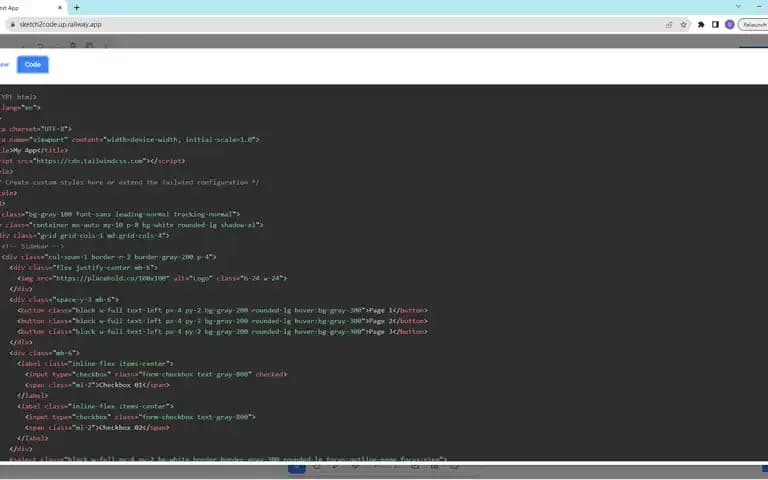This screenshot has height=480, width=768.
Task: Click the space-y-3 mb-6 div line
Action: click(x=64, y=300)
